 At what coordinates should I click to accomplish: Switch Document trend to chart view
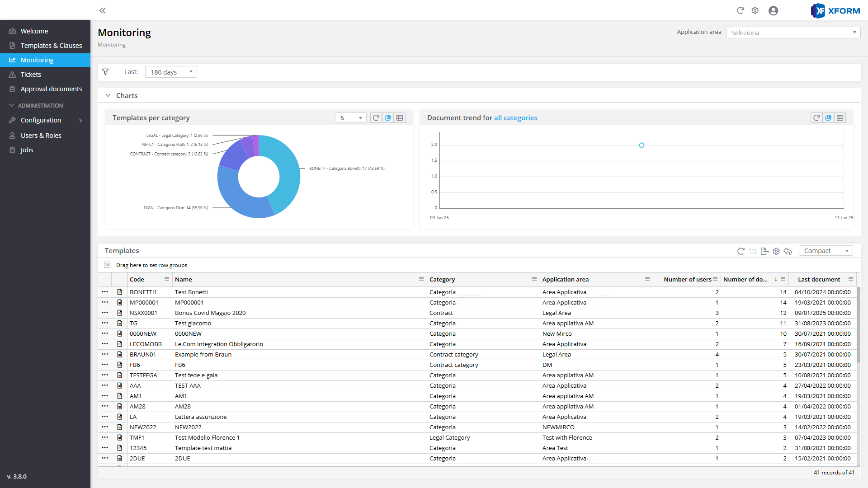click(x=828, y=118)
